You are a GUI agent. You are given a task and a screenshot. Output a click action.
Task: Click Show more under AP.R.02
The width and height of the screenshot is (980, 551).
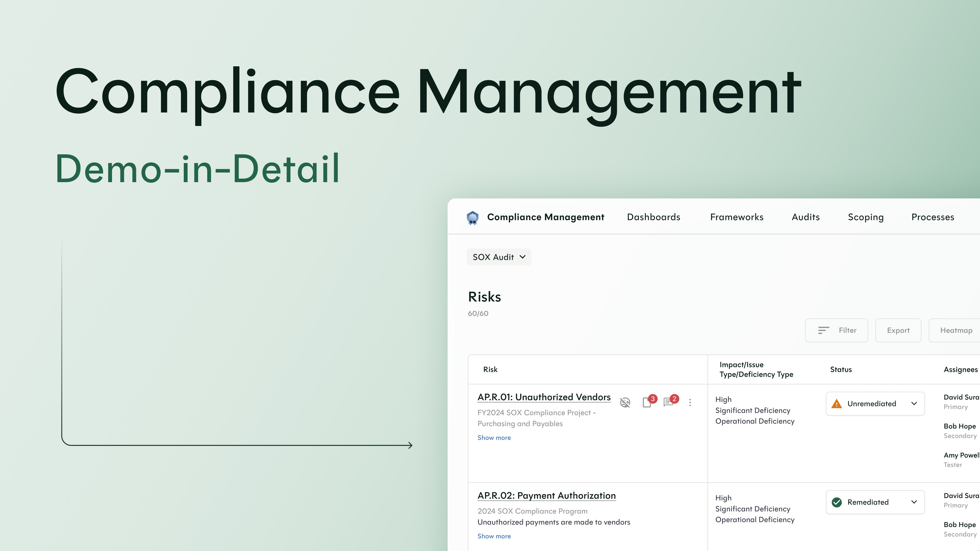pos(494,536)
